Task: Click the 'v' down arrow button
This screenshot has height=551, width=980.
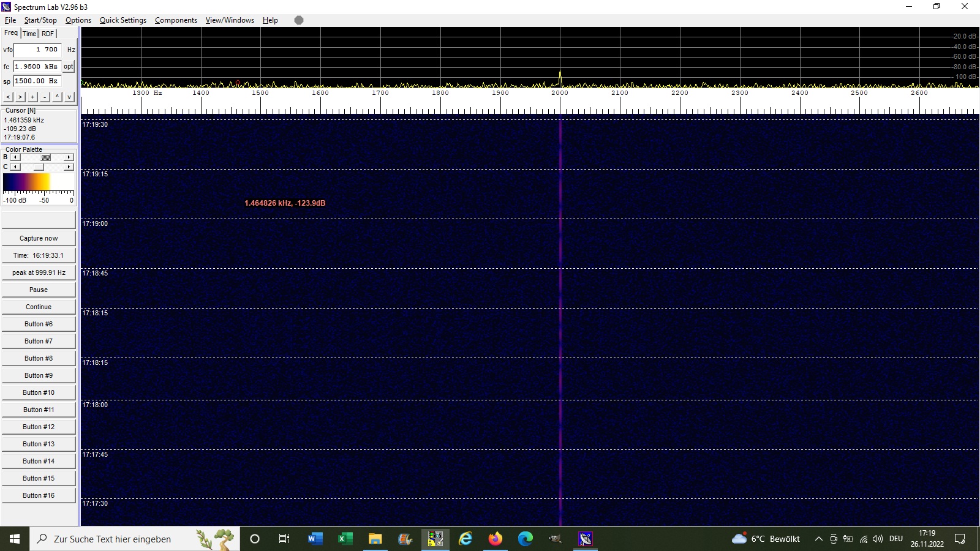Action: click(x=69, y=97)
